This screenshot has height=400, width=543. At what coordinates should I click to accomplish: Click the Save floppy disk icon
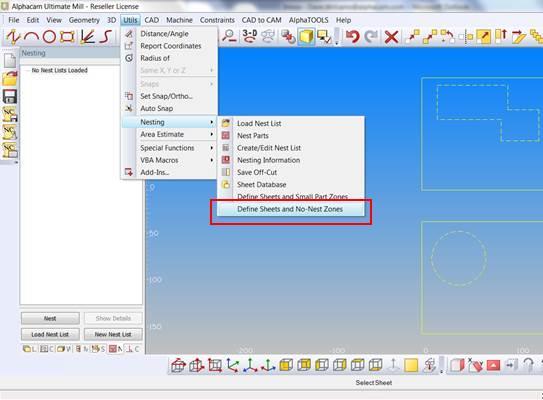point(10,96)
